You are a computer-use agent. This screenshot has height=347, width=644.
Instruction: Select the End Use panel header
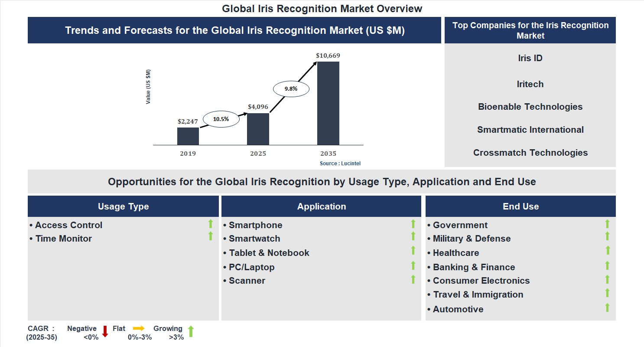[521, 206]
